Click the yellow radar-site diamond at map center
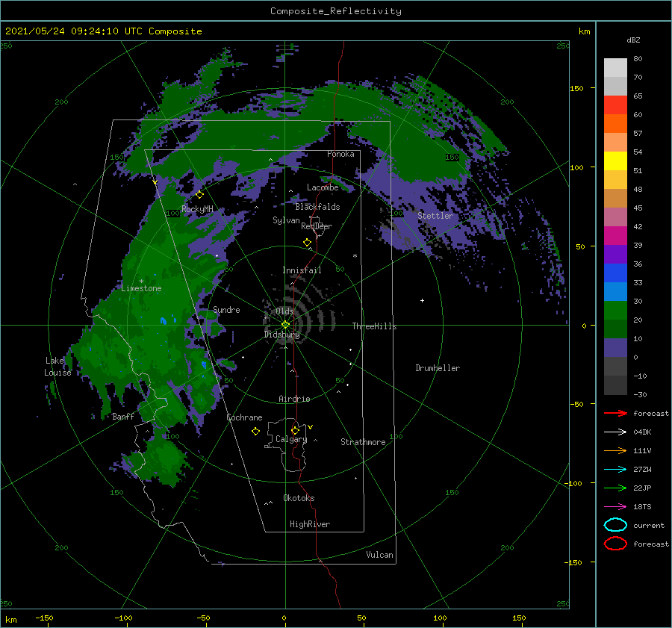 [x=285, y=325]
